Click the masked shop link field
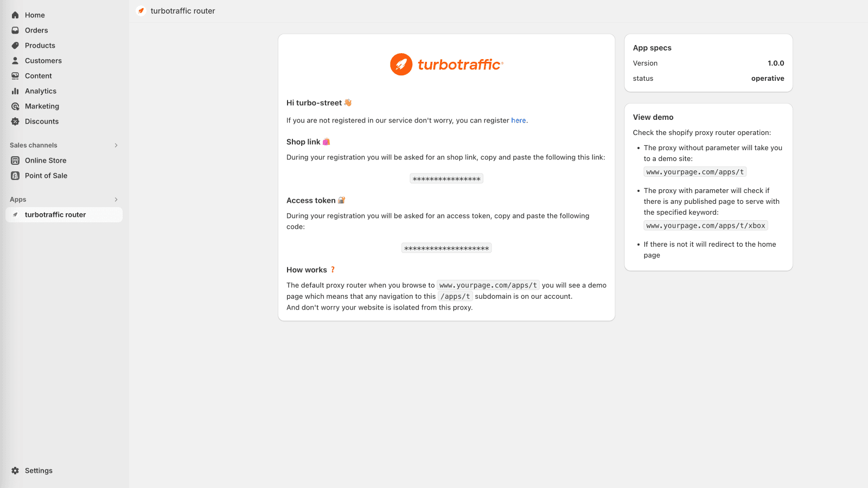Viewport: 868px width, 488px height. 446,179
